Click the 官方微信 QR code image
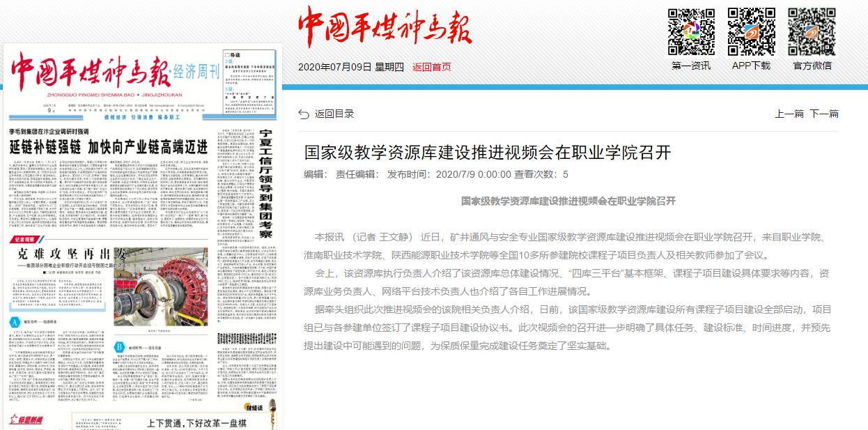 (x=812, y=31)
